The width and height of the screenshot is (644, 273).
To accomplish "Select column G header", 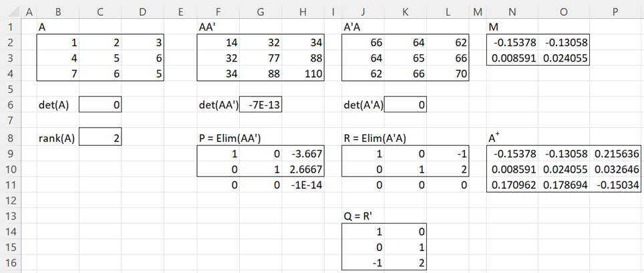I will pos(260,12).
